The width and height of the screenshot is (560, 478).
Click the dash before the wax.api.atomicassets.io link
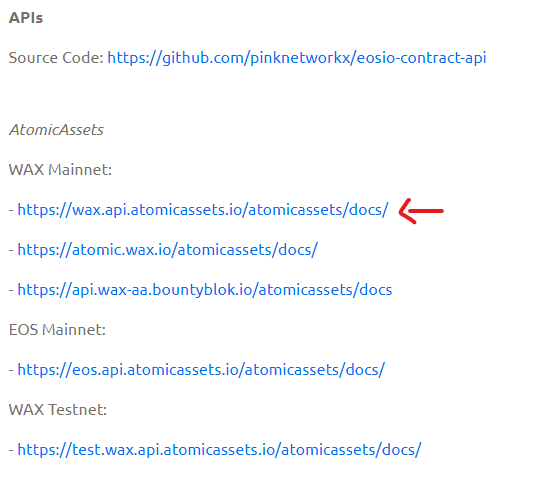(11, 210)
